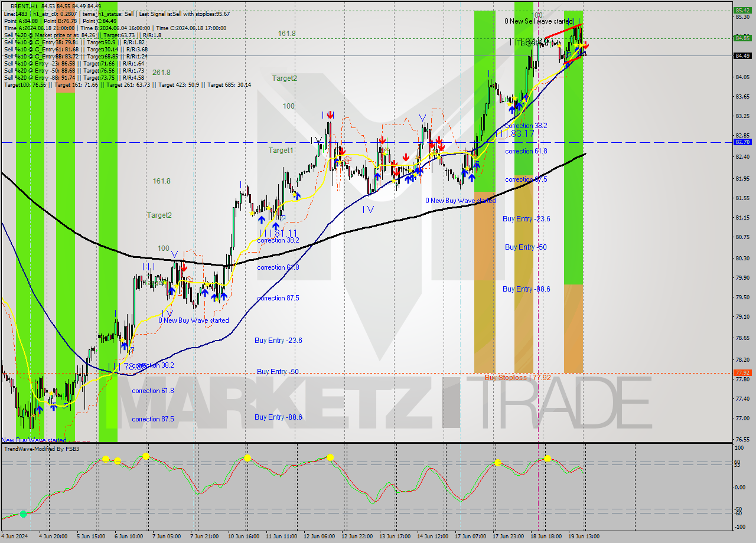Click the -100 level on oscillator scale

tap(739, 527)
